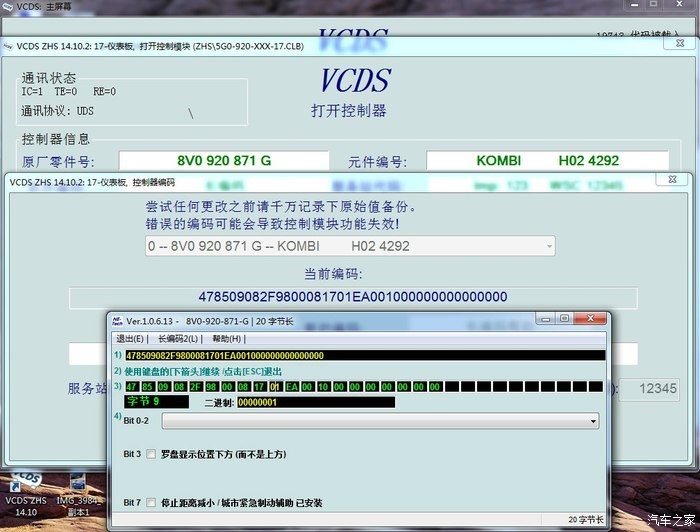Select byte 12 cell with value 10
This screenshot has height=532, width=700.
tap(323, 387)
